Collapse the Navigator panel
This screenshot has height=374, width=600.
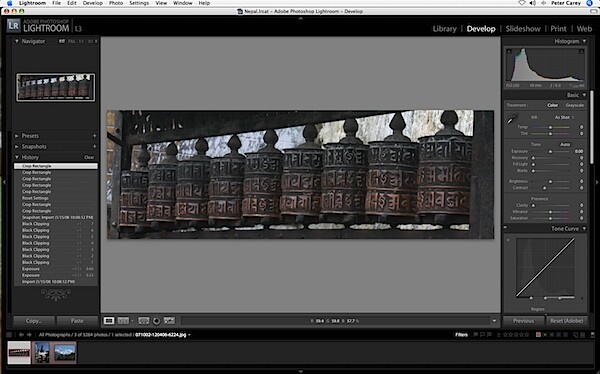(x=17, y=41)
